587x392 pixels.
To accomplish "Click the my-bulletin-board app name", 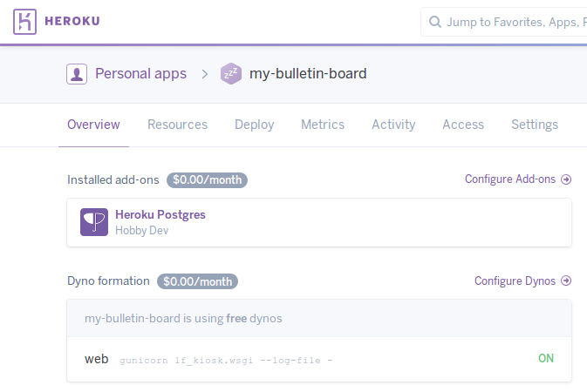I will coord(308,74).
